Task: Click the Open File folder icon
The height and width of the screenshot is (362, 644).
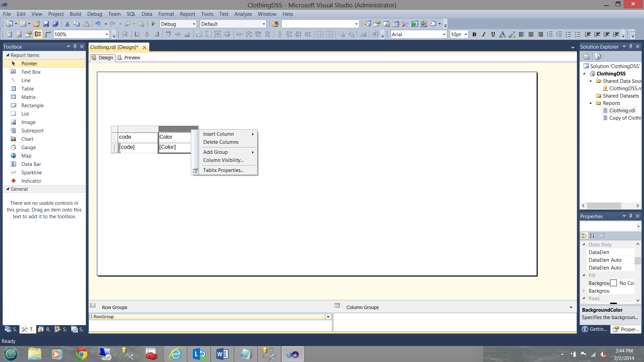Action: click(x=37, y=24)
